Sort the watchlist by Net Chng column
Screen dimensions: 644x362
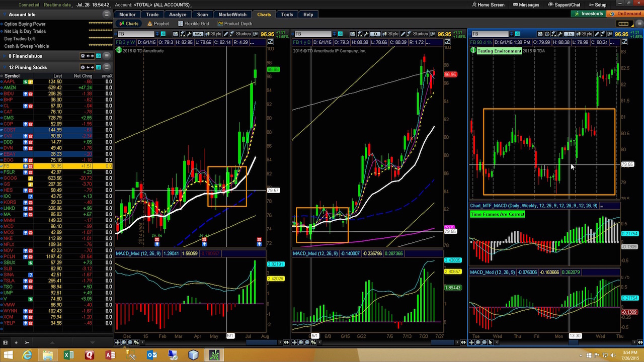click(83, 76)
